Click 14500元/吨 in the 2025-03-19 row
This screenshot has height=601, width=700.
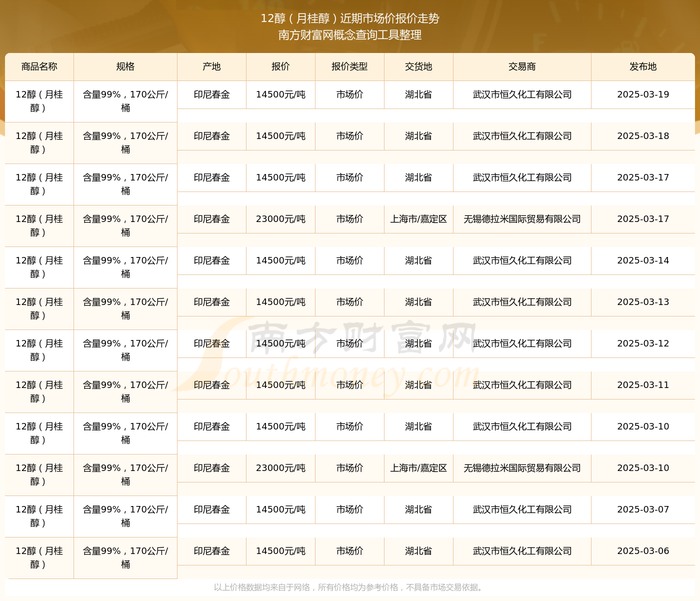(x=280, y=94)
